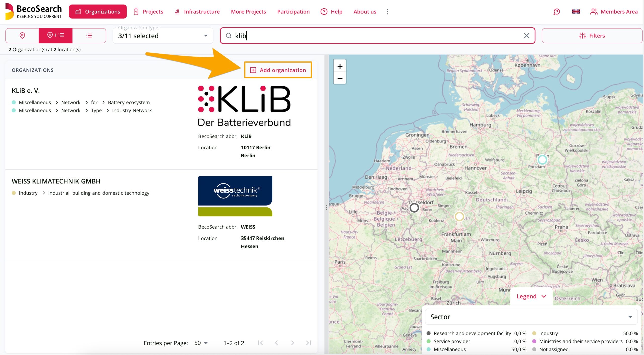Screen dimensions: 644x355
Task: Click the Organizations tab building icon
Action: click(x=78, y=12)
